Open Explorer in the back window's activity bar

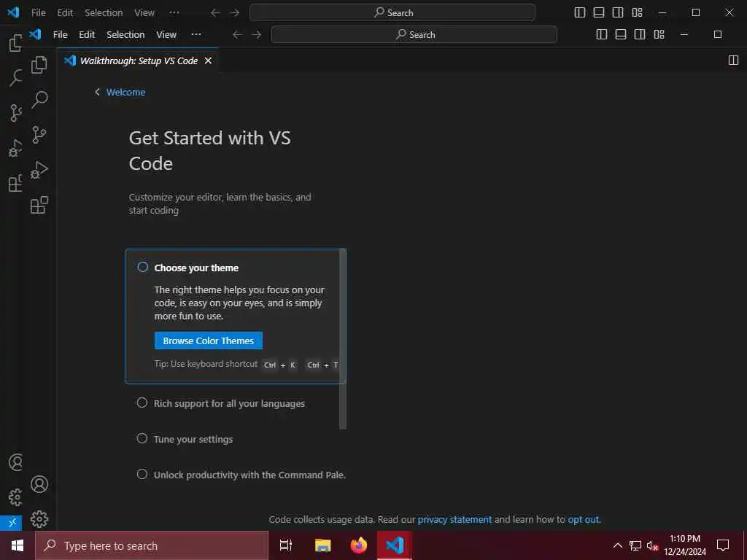point(16,43)
